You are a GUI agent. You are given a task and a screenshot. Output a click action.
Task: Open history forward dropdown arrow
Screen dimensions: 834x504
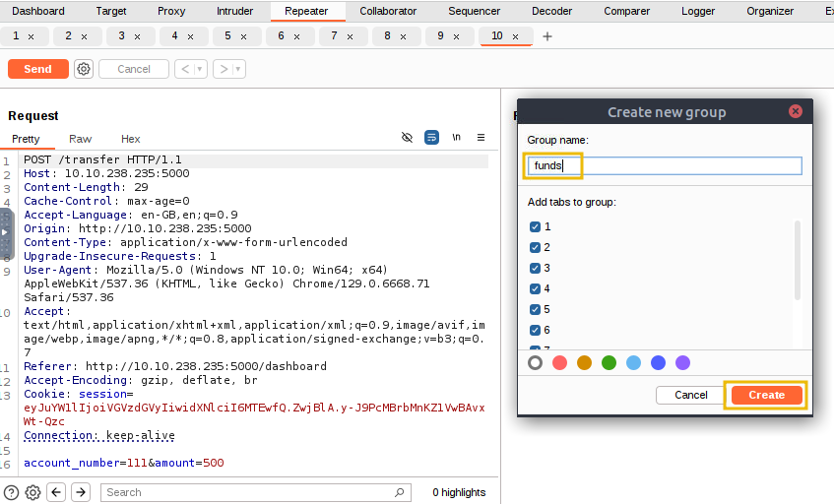(x=238, y=69)
